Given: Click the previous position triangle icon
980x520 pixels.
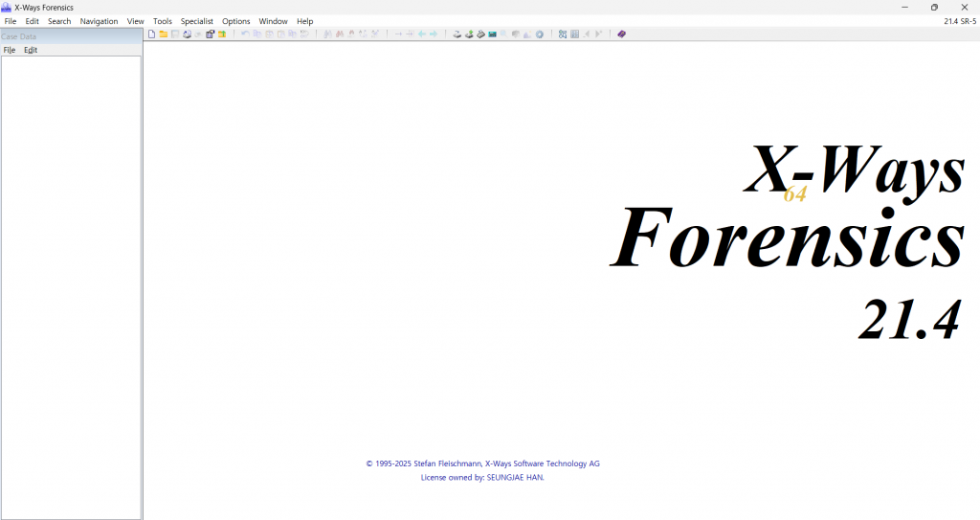Looking at the screenshot, I should (x=587, y=34).
